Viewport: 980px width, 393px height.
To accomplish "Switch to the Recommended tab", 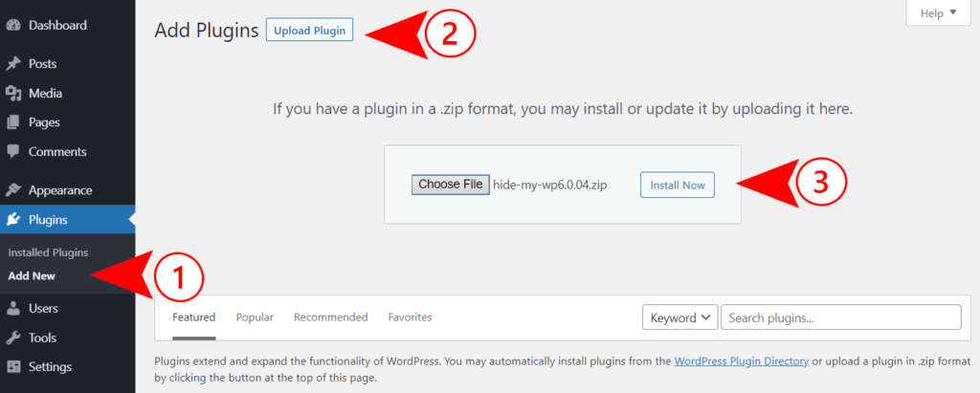I will pyautogui.click(x=330, y=317).
